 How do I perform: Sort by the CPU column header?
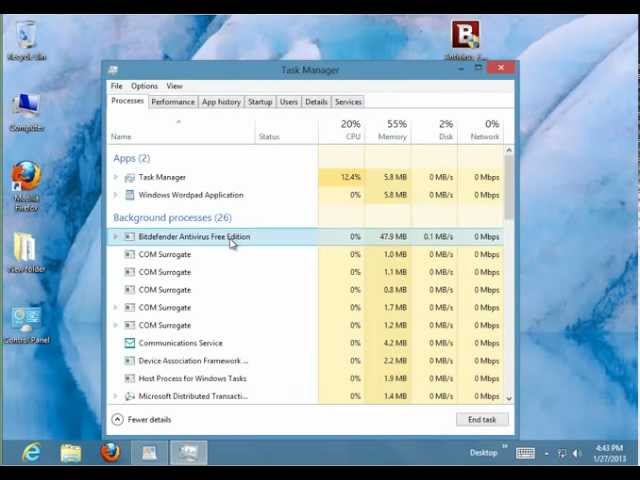click(341, 131)
